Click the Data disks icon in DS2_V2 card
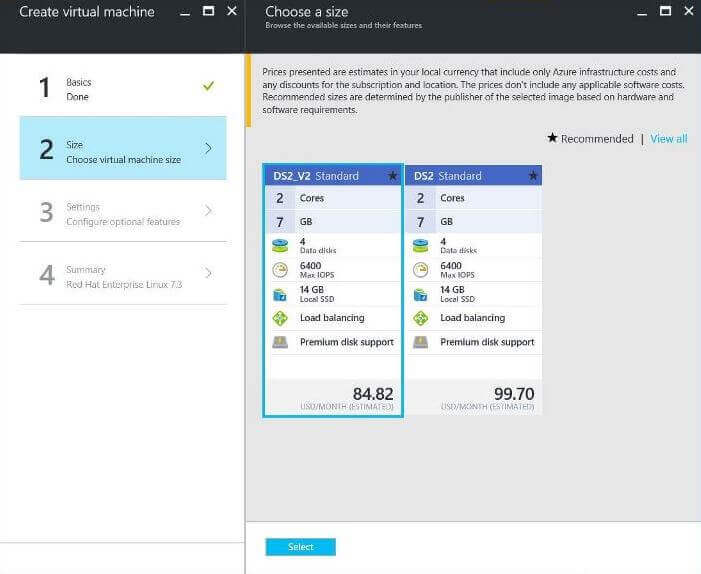 (280, 246)
